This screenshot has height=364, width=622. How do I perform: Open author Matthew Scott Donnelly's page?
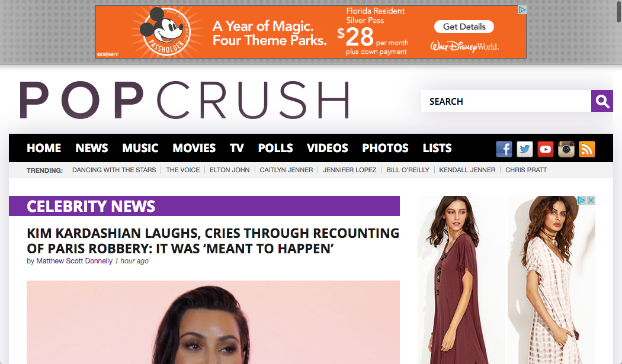point(75,261)
